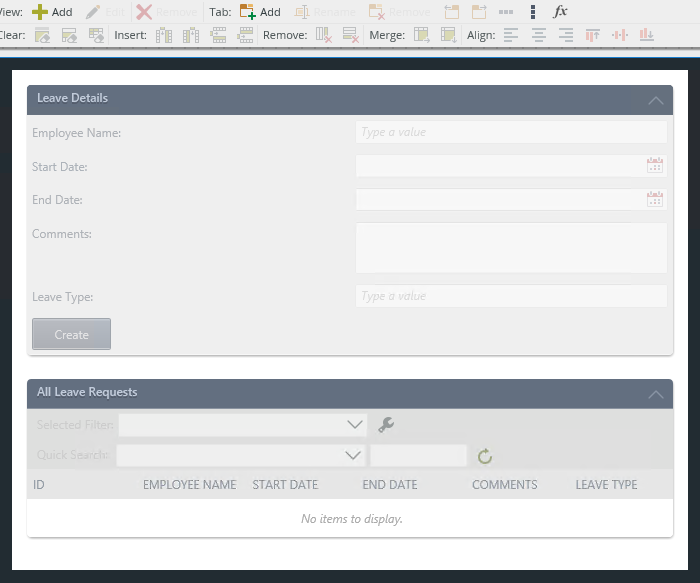The height and width of the screenshot is (583, 700).
Task: Merge cell below icon
Action: [449, 35]
